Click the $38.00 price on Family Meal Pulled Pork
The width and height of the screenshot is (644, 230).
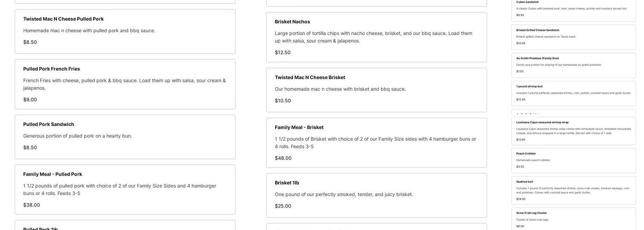(x=32, y=205)
